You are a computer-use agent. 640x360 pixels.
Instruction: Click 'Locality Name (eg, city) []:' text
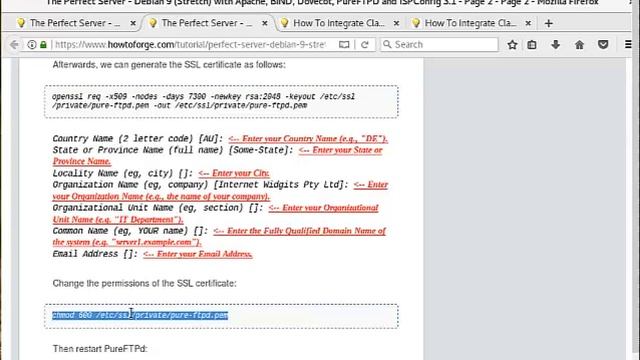[122, 173]
